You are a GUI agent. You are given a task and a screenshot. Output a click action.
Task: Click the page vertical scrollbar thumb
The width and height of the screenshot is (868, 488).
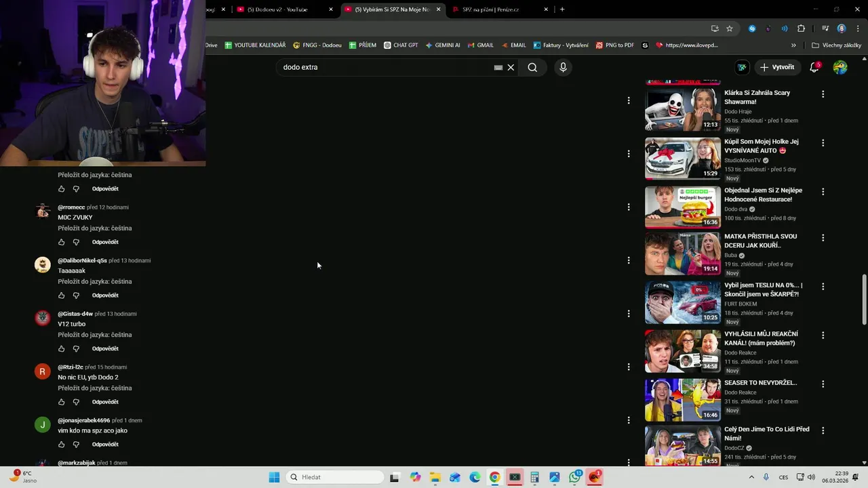click(863, 300)
